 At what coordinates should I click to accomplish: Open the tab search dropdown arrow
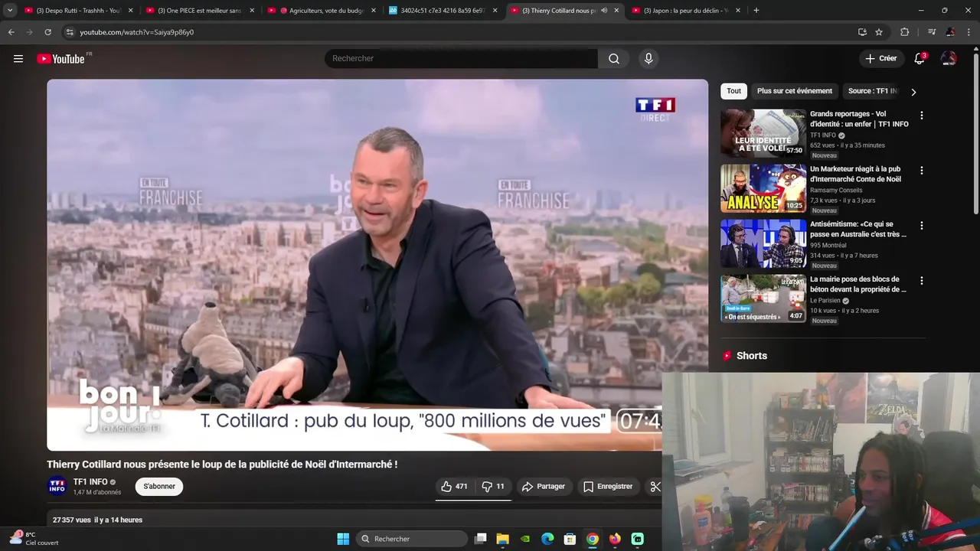coord(10,11)
